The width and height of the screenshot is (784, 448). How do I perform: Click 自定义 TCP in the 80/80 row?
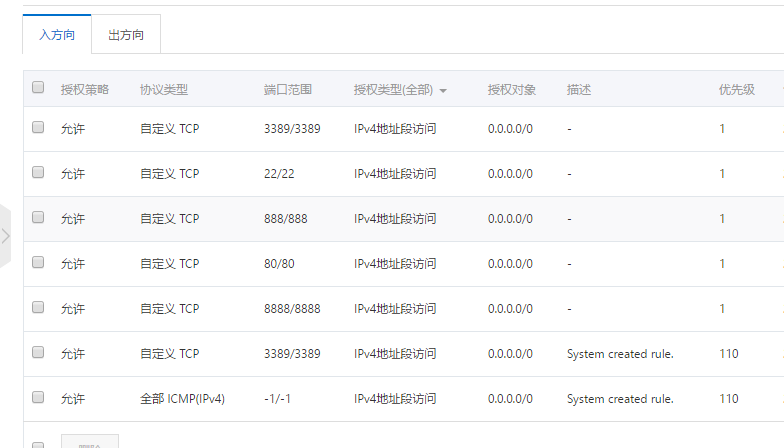tap(169, 264)
